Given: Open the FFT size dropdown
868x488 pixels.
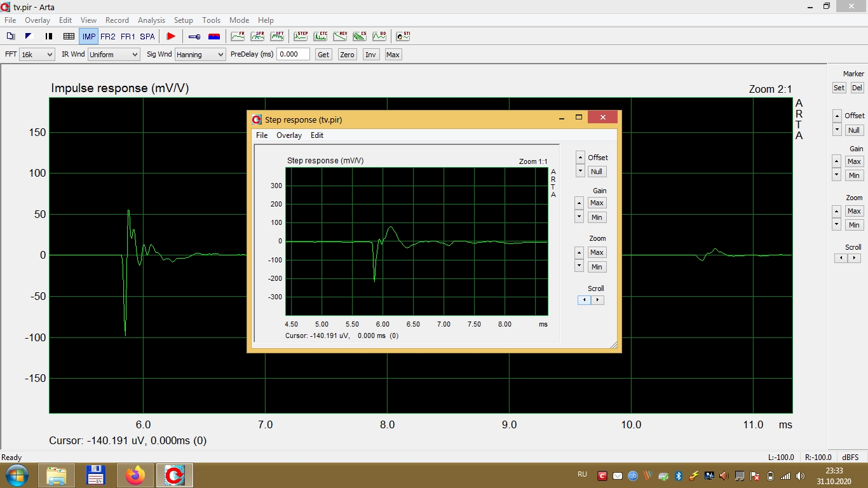Looking at the screenshot, I should pos(37,55).
